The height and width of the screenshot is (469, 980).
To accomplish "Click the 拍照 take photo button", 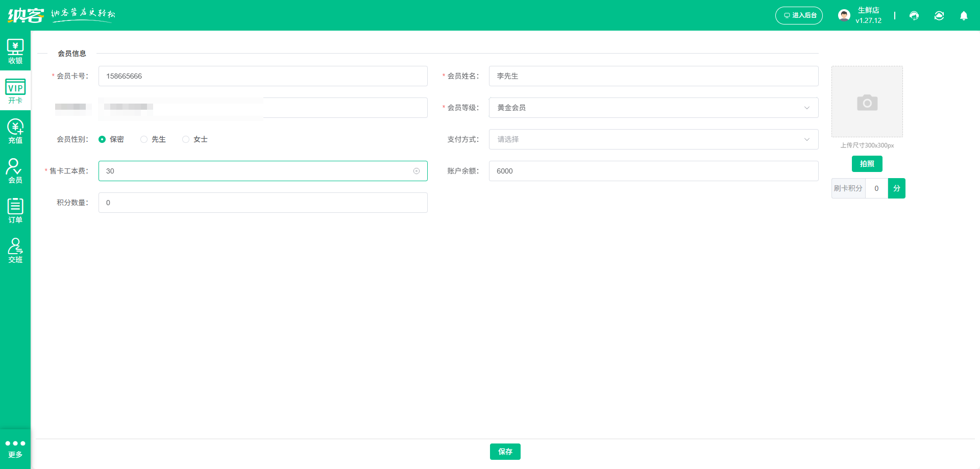I will [x=867, y=164].
